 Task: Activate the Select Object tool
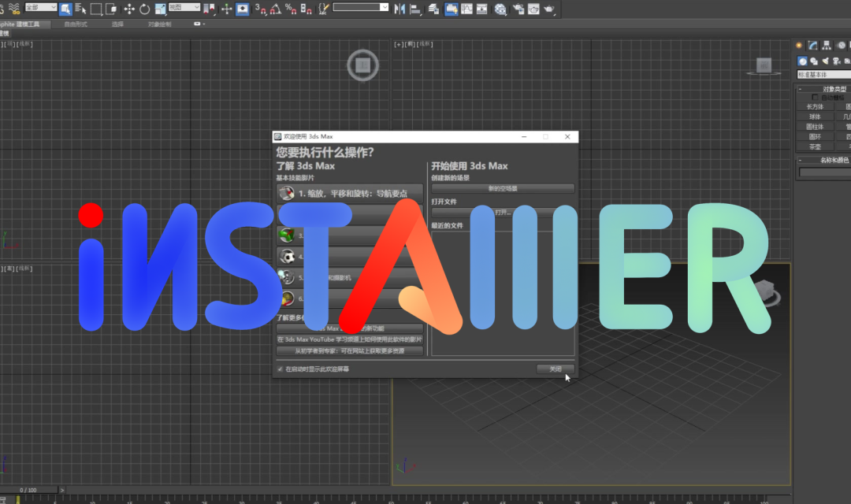[x=65, y=9]
